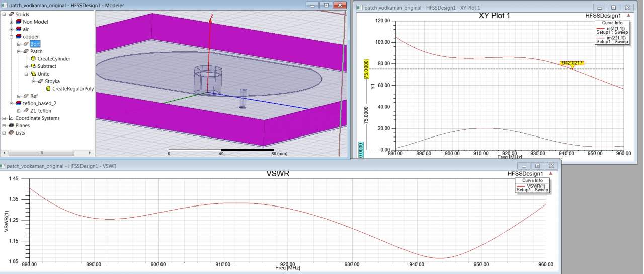The image size is (644, 274).
Task: Minimize the XY Plot 1 window
Action: [x=600, y=8]
